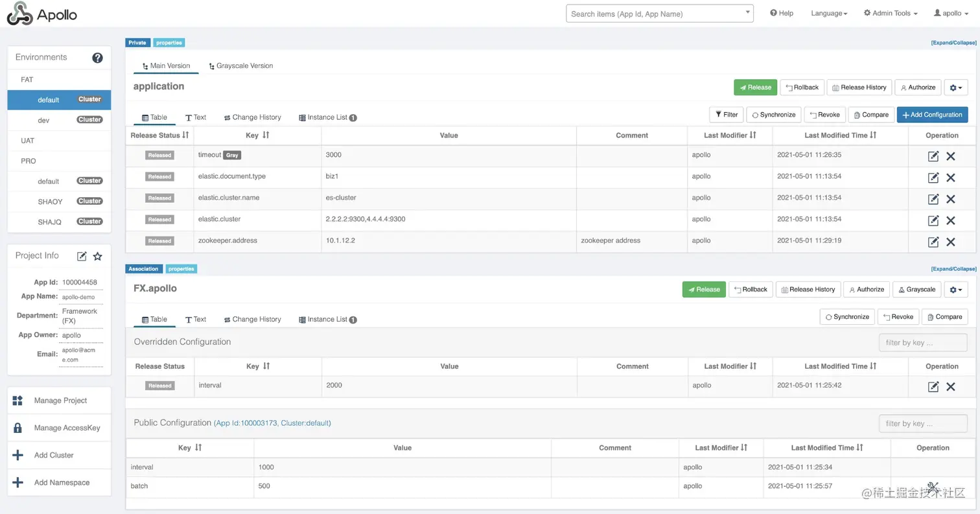Click the Apollo logo icon
Viewport: 980px width, 514px height.
19,14
